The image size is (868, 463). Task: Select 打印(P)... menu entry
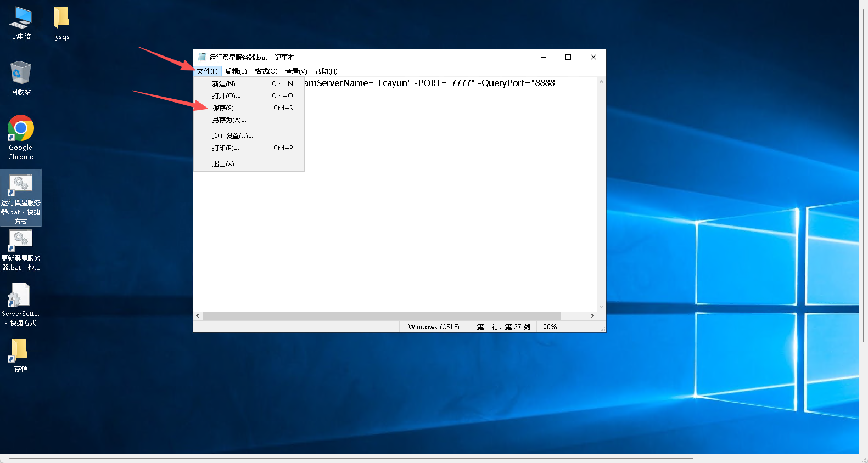tap(226, 148)
